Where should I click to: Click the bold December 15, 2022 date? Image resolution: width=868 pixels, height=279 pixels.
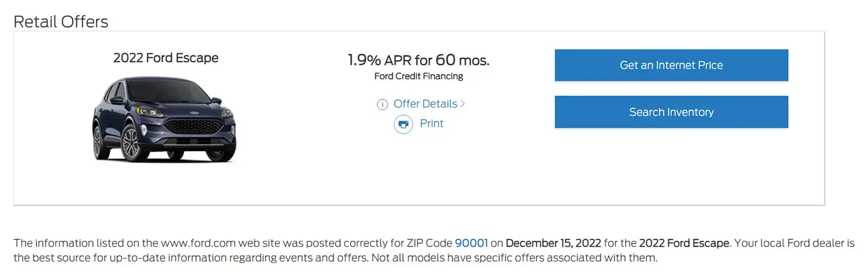pyautogui.click(x=554, y=243)
